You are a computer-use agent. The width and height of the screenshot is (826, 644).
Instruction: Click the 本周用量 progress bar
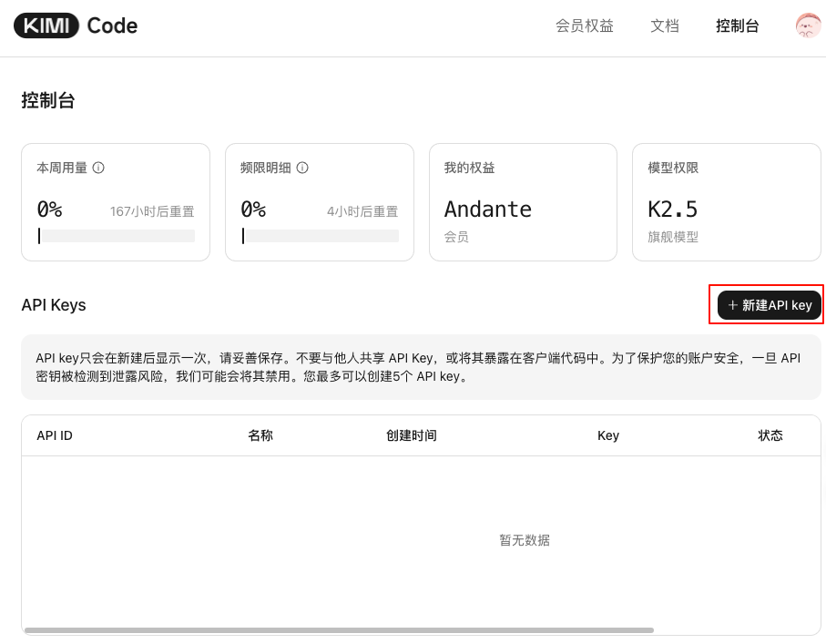pyautogui.click(x=116, y=236)
